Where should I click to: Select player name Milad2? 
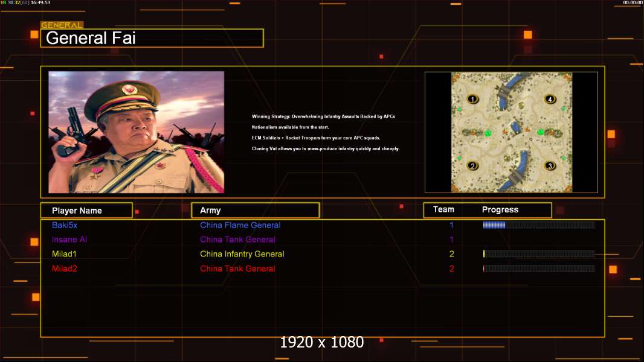[65, 268]
